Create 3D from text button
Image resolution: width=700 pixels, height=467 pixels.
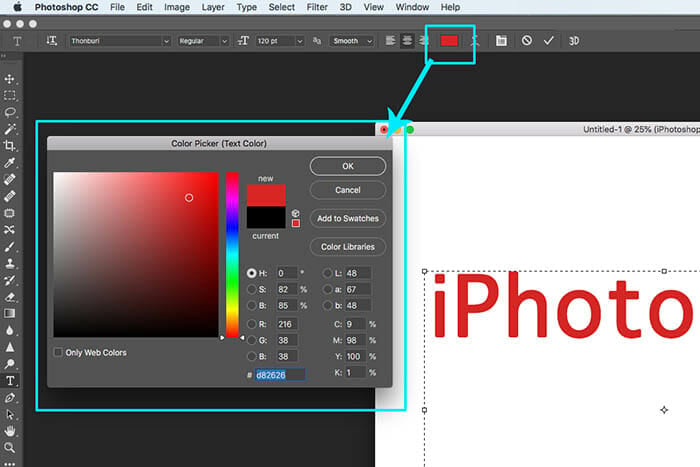click(574, 41)
